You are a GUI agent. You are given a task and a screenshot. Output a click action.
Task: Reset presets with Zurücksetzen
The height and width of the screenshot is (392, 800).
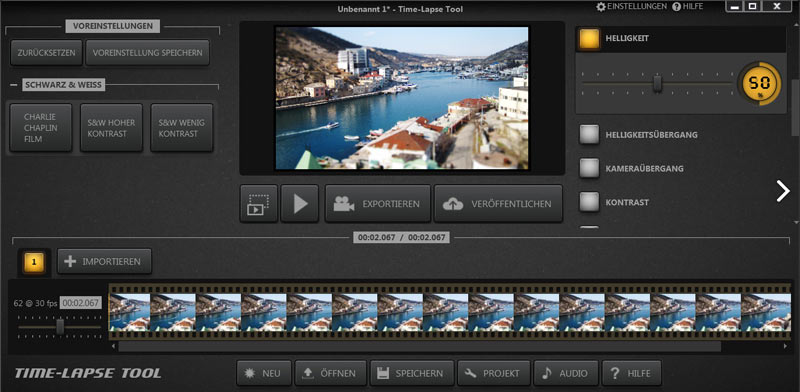pyautogui.click(x=46, y=53)
